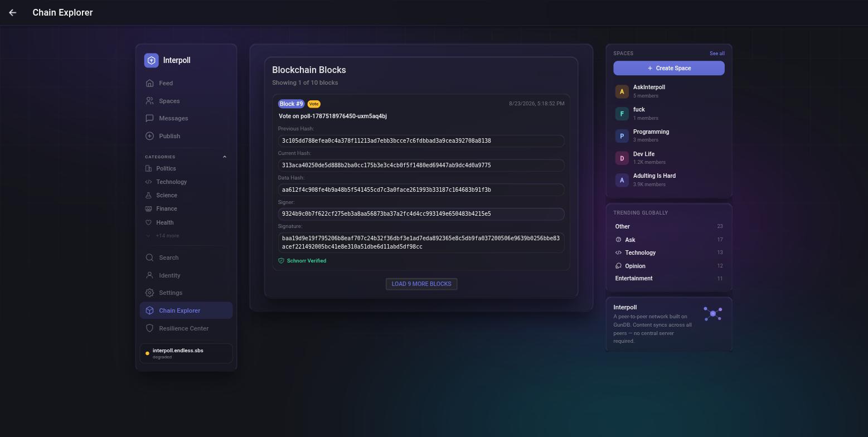
Task: Click the Data Hash value field
Action: click(421, 190)
